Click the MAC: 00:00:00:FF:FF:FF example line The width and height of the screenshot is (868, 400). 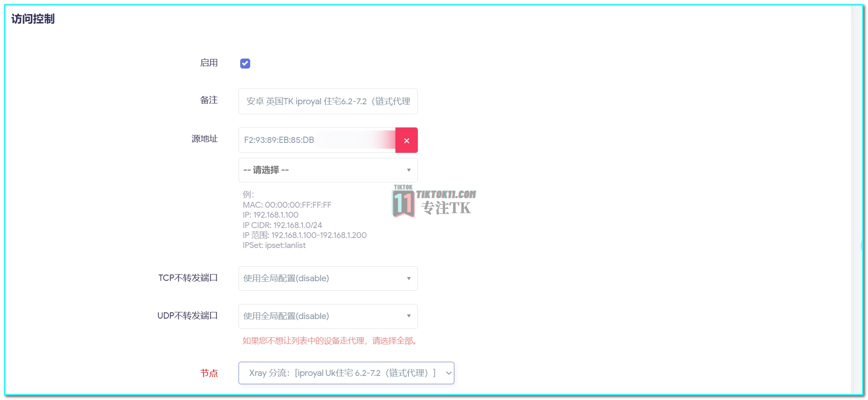pos(287,205)
